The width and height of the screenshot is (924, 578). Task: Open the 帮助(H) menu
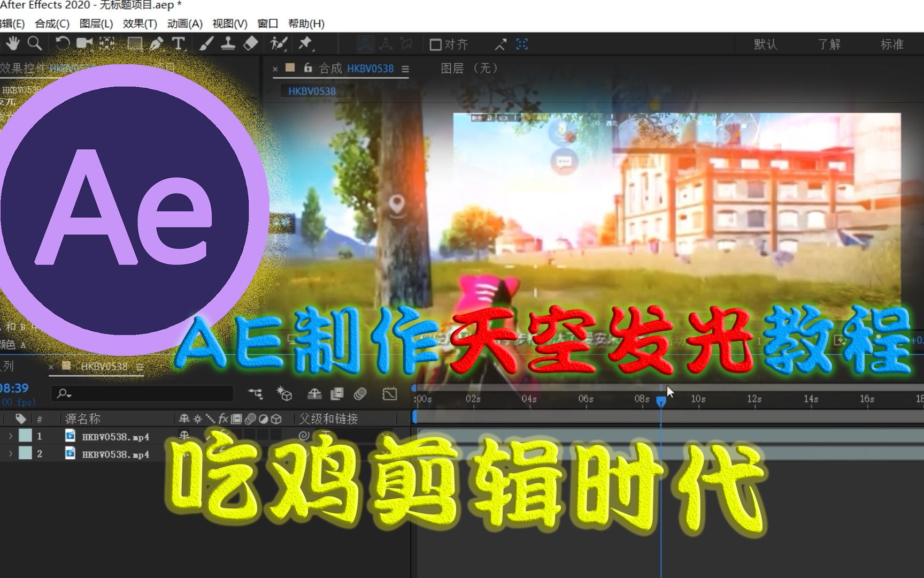pos(306,24)
